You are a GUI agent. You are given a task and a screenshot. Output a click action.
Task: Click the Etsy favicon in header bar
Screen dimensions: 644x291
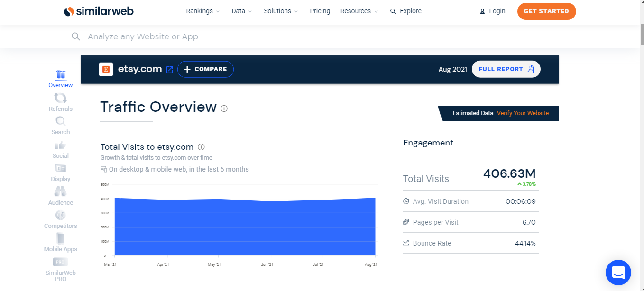point(106,69)
